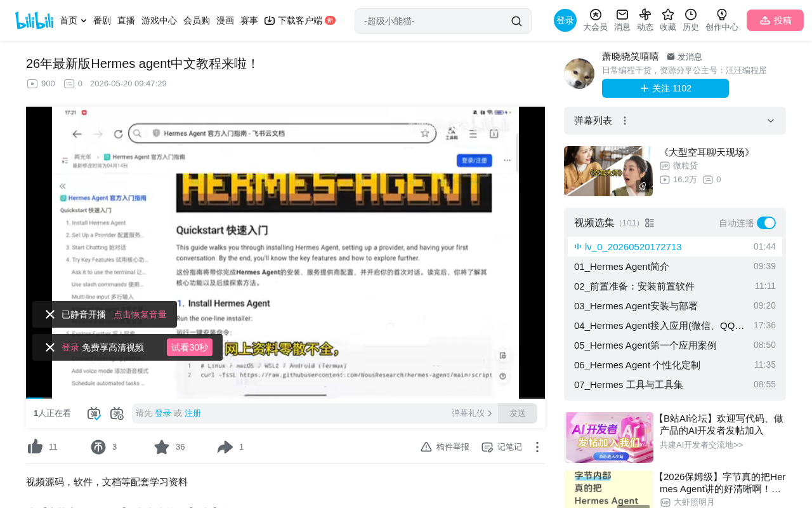Open 大虾照明月 uploader link
This screenshot has height=508, width=812.
pos(694,502)
